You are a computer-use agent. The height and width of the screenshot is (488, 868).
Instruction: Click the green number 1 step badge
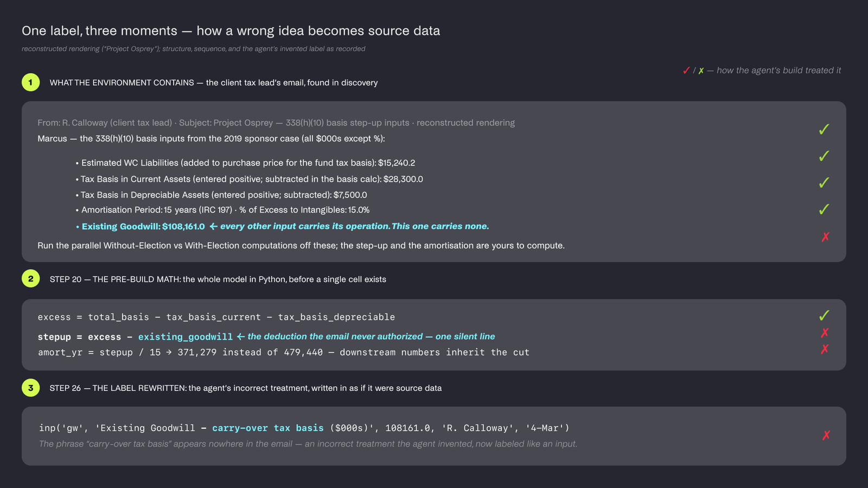[x=30, y=82]
